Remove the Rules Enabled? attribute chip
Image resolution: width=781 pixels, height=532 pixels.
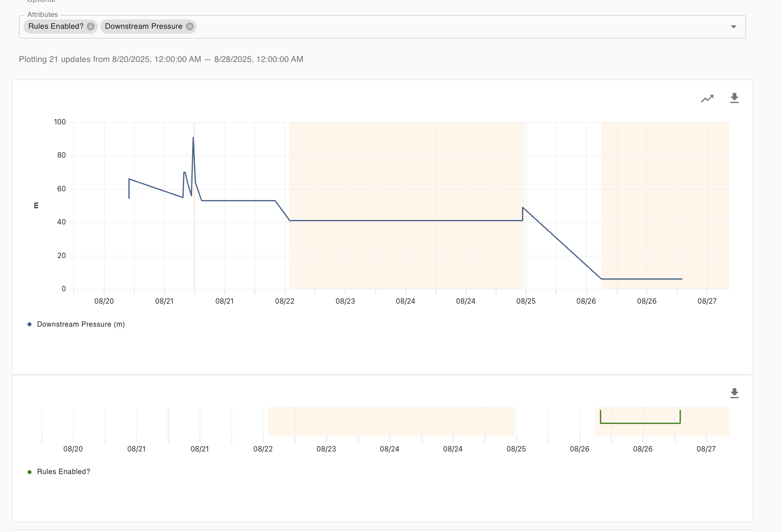(x=91, y=27)
